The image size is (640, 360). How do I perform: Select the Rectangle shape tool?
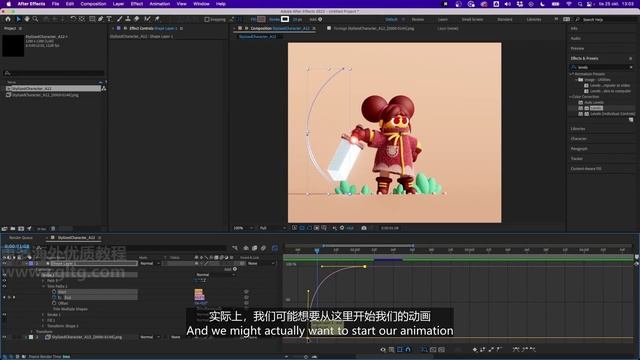click(x=92, y=19)
